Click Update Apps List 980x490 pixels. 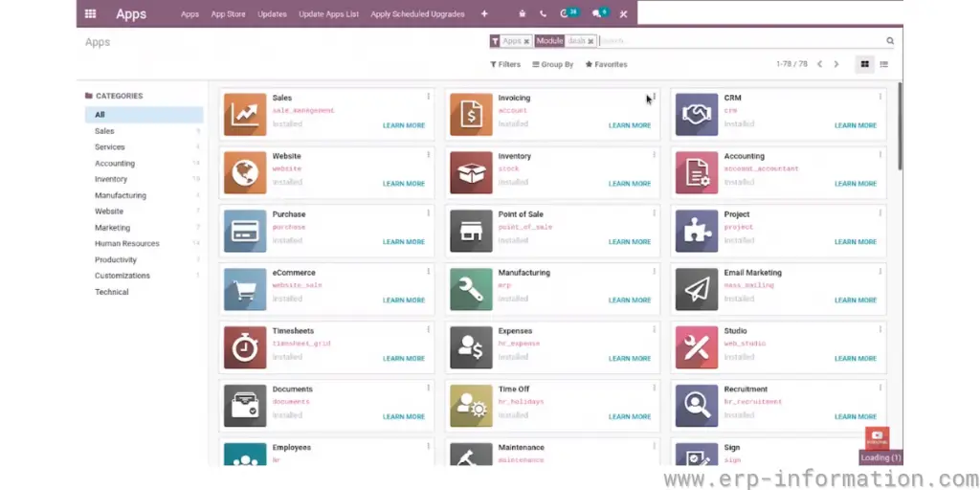(x=329, y=13)
